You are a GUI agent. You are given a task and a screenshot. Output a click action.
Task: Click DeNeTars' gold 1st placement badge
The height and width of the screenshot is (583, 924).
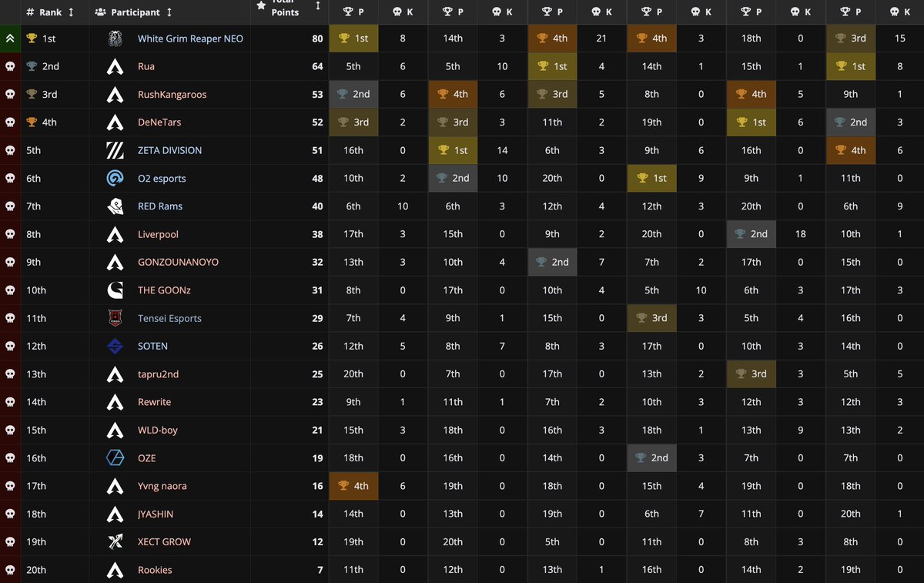pyautogui.click(x=751, y=122)
